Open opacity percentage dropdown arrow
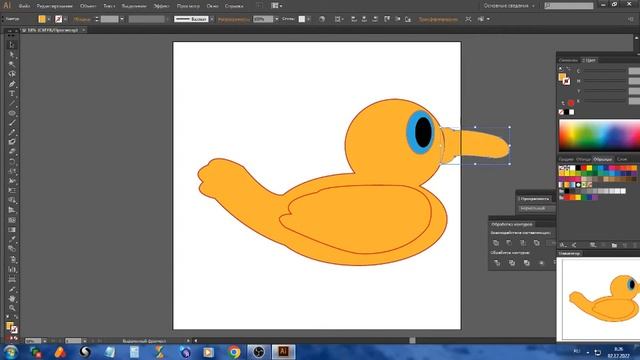Viewport: 640px width, 360px height. 276,19
